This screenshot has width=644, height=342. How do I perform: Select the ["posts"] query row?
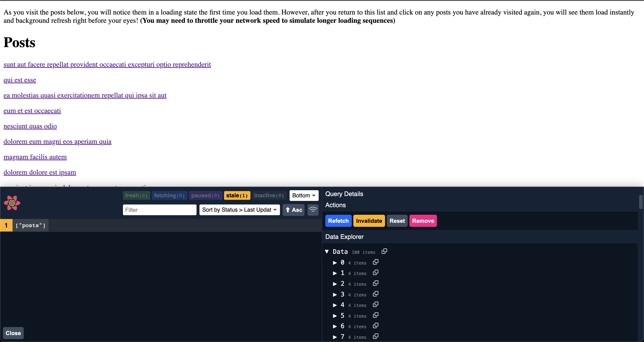(x=30, y=225)
